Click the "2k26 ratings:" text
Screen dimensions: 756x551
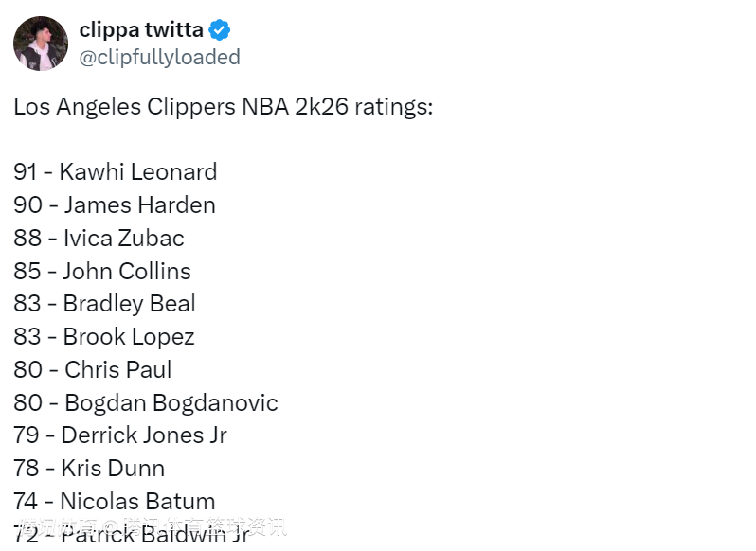coord(364,106)
